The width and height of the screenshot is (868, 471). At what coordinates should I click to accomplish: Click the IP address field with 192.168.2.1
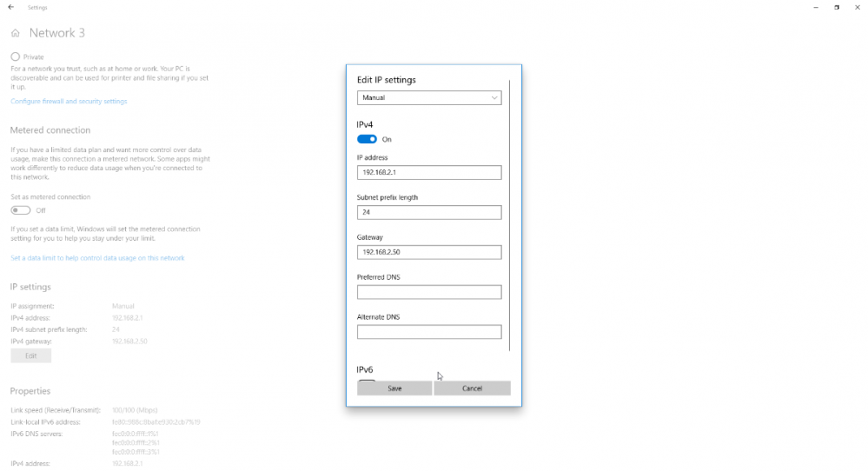click(429, 172)
